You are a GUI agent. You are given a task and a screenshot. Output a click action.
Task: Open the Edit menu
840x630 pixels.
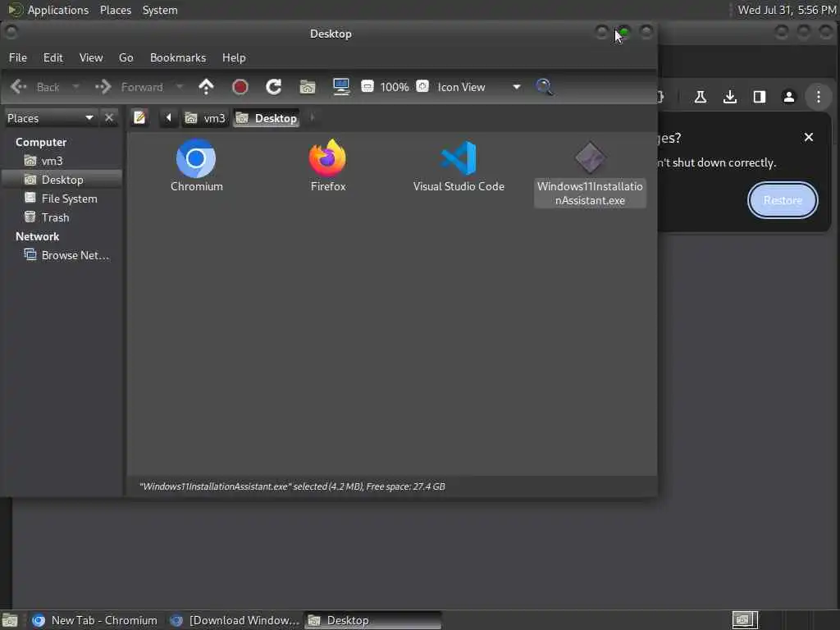(x=53, y=57)
